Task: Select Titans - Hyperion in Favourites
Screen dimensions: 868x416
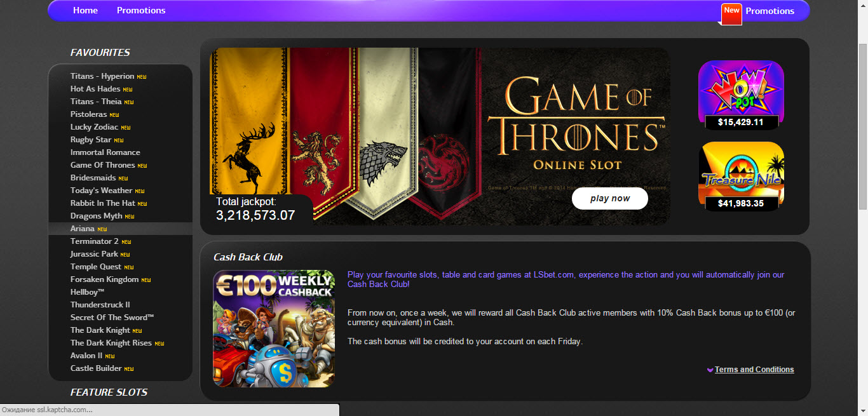Action: (x=102, y=76)
